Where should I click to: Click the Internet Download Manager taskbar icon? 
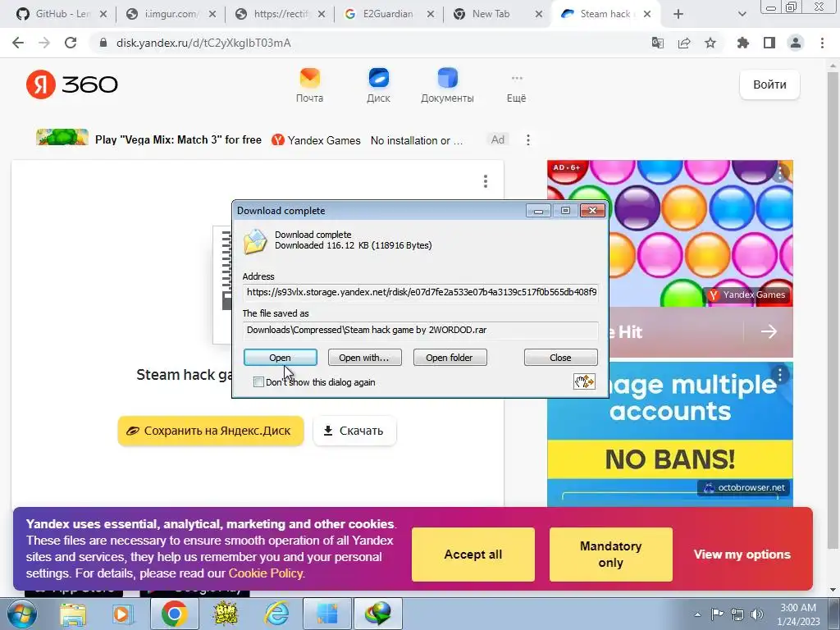[x=378, y=614]
